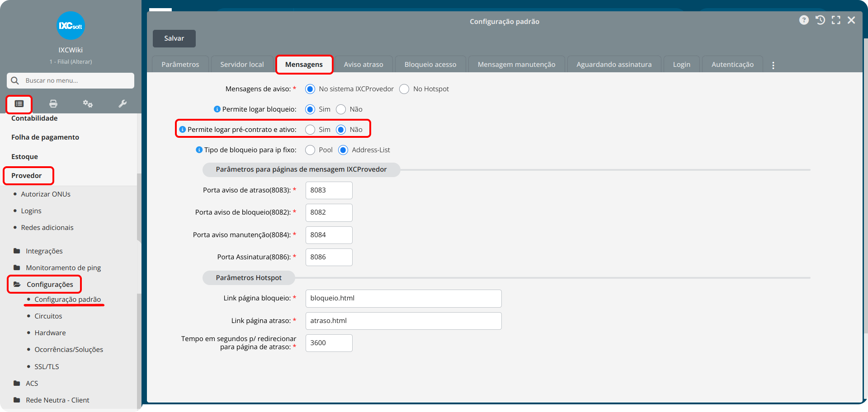
Task: Click the Rede Neutra - Client folder icon
Action: 17,400
